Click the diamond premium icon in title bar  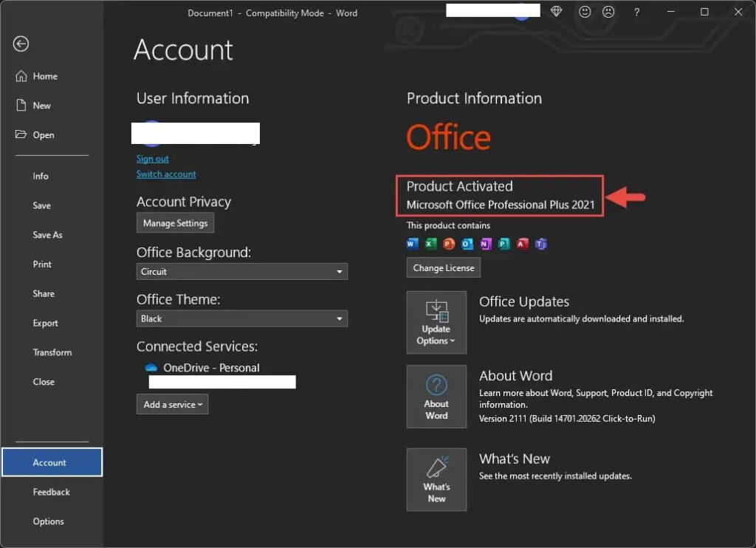point(556,12)
